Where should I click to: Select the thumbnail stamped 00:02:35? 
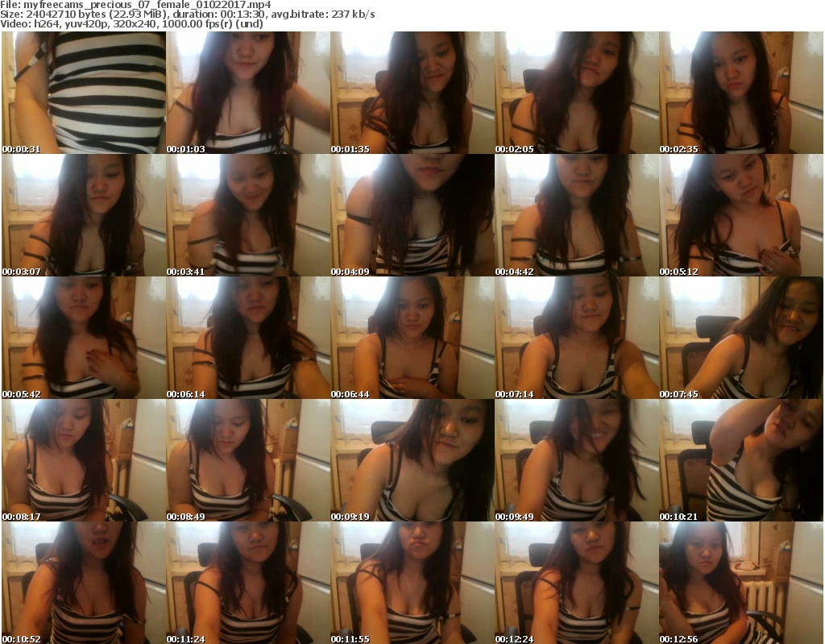pos(741,93)
